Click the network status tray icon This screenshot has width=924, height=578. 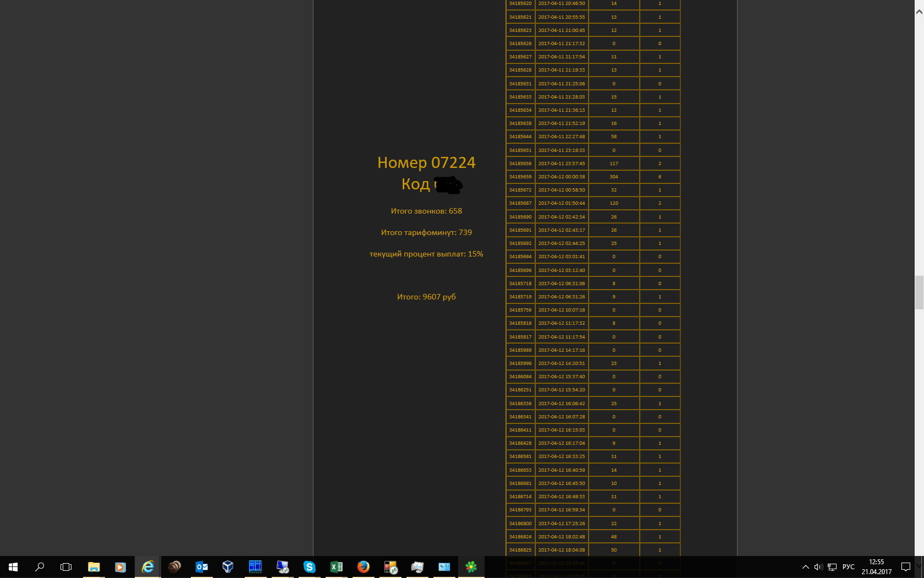tap(832, 567)
